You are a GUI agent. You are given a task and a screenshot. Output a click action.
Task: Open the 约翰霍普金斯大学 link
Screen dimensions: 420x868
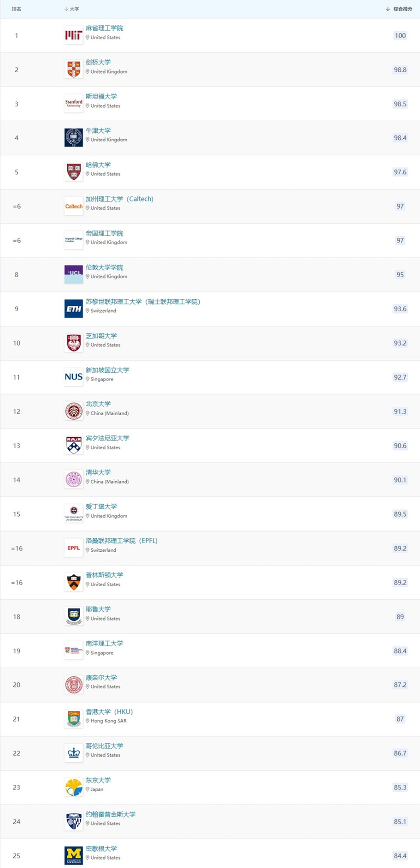111,814
